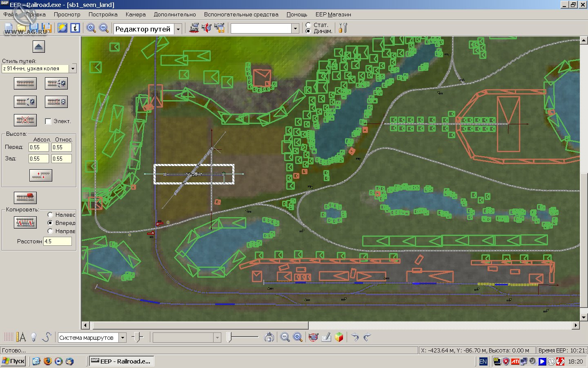
Task: Open the empty dropdown in the top toolbar
Action: [x=296, y=28]
